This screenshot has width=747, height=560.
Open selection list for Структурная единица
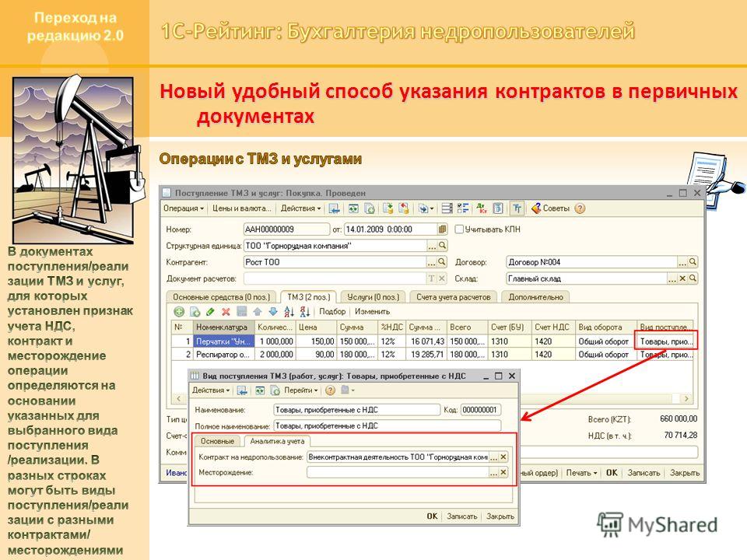click(x=432, y=246)
